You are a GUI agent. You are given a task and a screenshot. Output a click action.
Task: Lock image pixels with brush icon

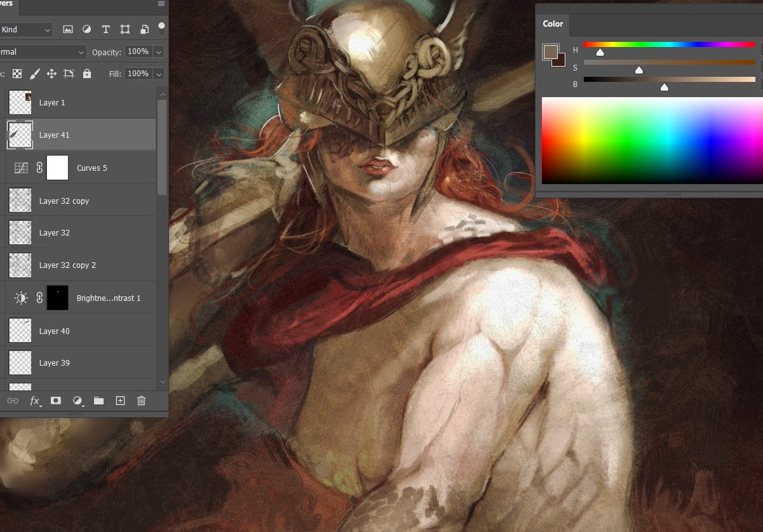point(34,74)
